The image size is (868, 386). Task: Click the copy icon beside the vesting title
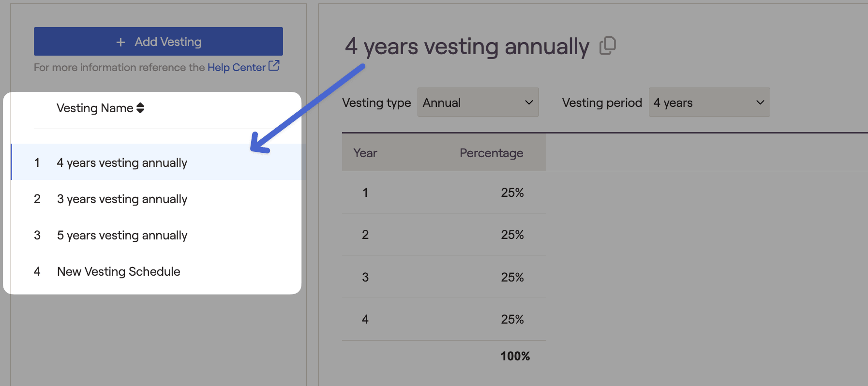(x=608, y=46)
